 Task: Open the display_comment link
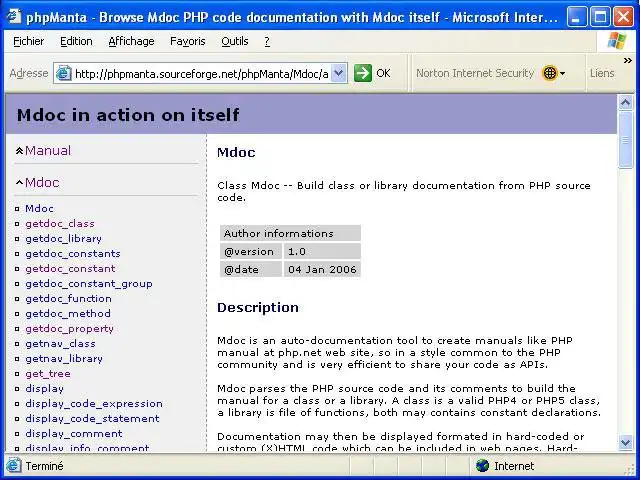click(74, 433)
